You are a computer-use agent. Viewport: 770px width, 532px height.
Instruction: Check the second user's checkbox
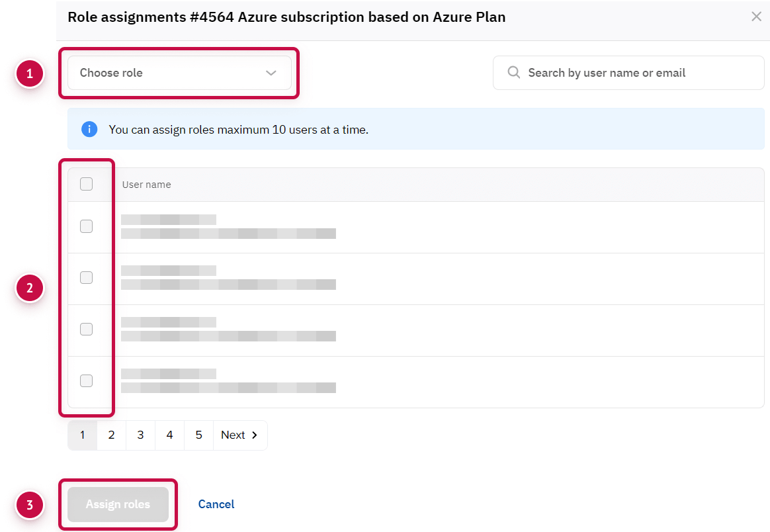86,278
